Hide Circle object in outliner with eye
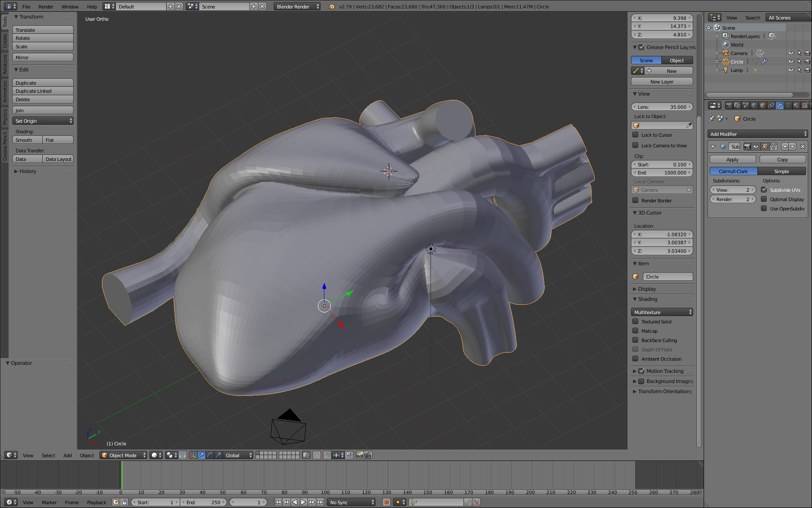 (x=790, y=61)
